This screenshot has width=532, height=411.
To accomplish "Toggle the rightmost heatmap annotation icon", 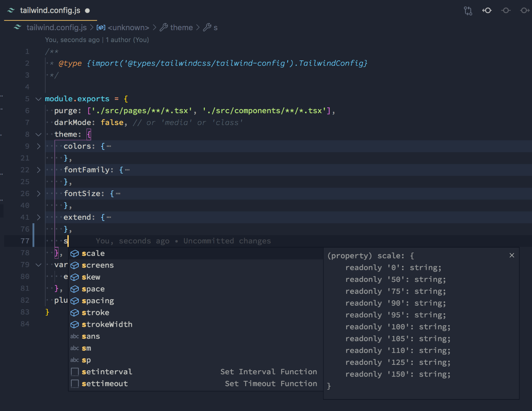I will click(x=525, y=10).
